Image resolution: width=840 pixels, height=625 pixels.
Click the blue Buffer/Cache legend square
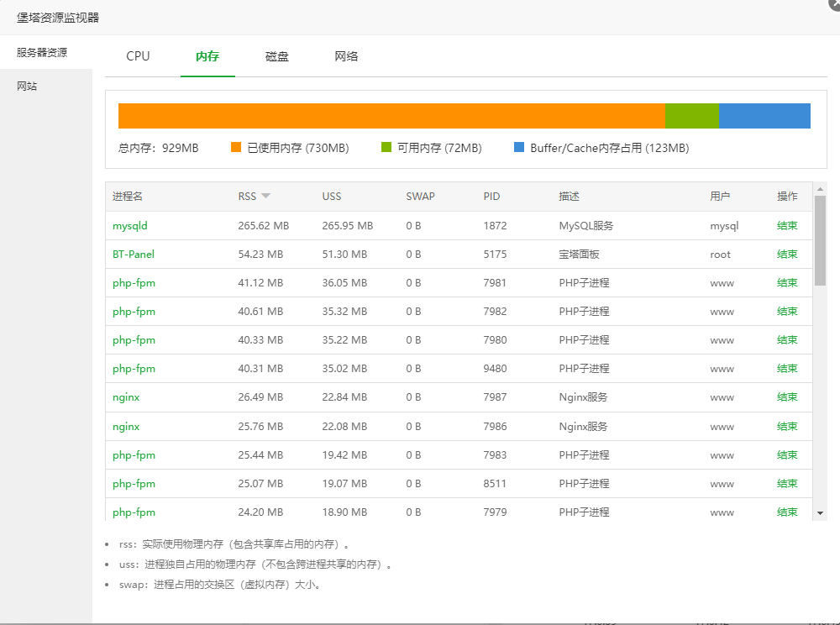[x=518, y=147]
